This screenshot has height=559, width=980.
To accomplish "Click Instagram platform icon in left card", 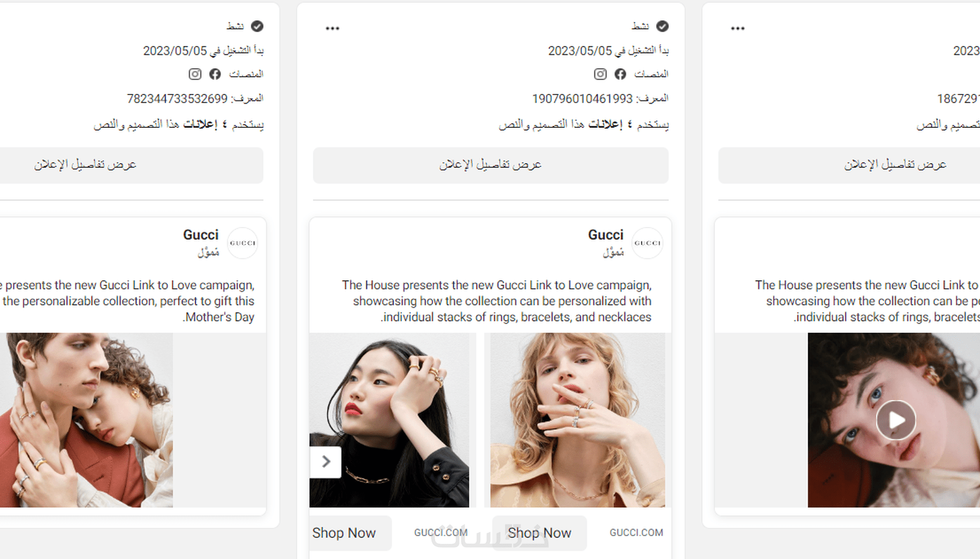I will click(195, 74).
